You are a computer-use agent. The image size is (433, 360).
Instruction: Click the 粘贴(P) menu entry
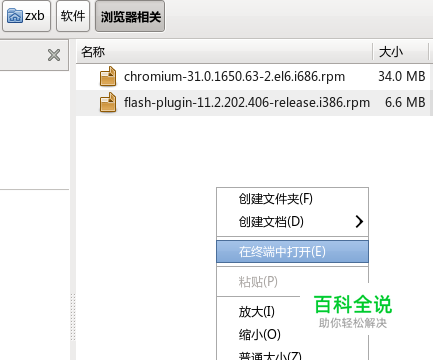pos(292,282)
